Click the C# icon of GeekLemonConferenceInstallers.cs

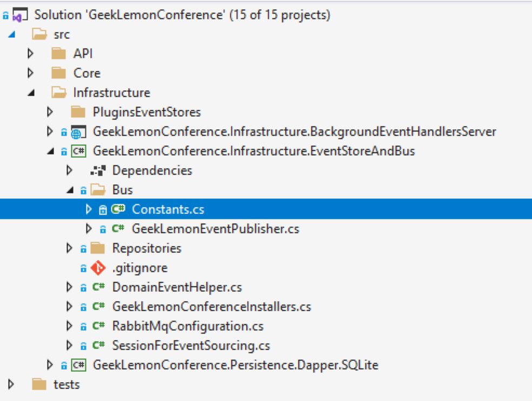[x=98, y=306]
